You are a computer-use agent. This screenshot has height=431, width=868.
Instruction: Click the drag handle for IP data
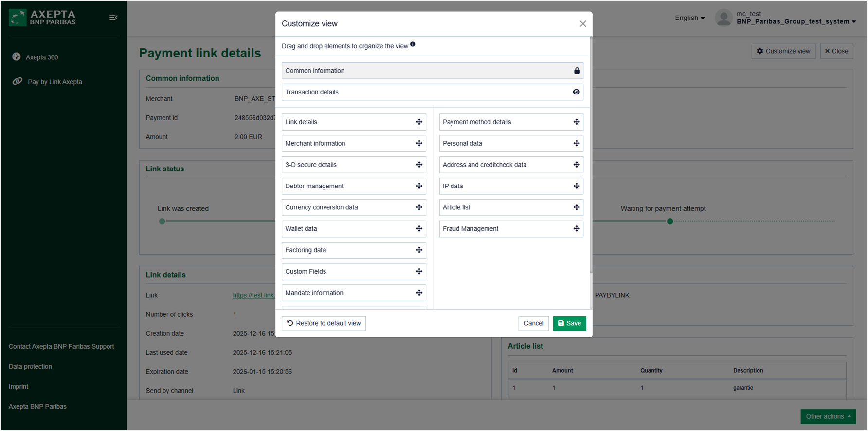coord(577,186)
